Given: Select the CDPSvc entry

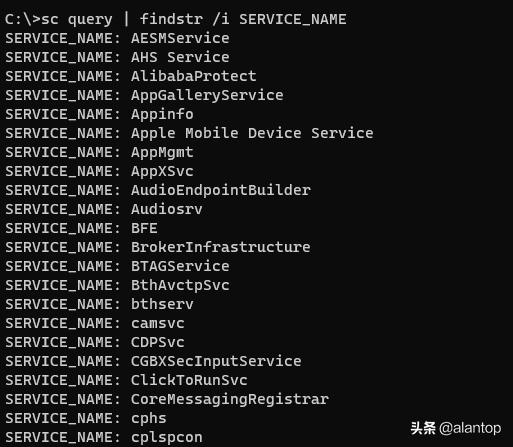Looking at the screenshot, I should 157,342.
